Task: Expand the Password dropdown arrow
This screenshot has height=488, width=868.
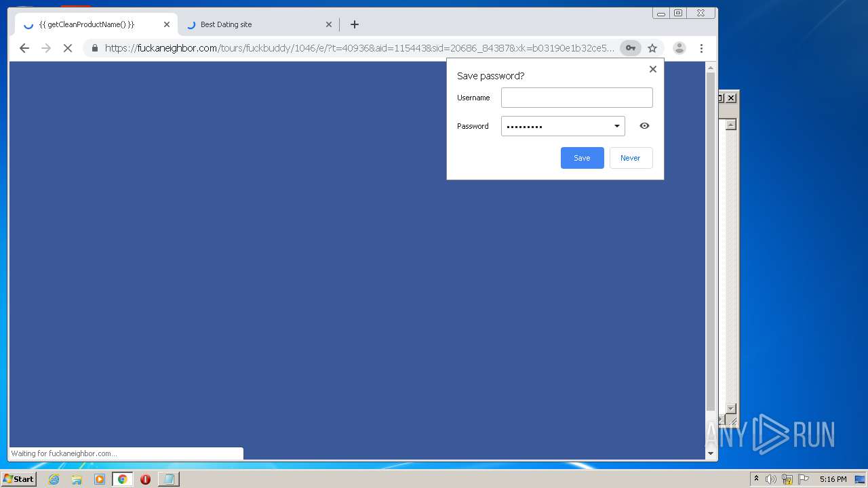Action: pyautogui.click(x=617, y=126)
